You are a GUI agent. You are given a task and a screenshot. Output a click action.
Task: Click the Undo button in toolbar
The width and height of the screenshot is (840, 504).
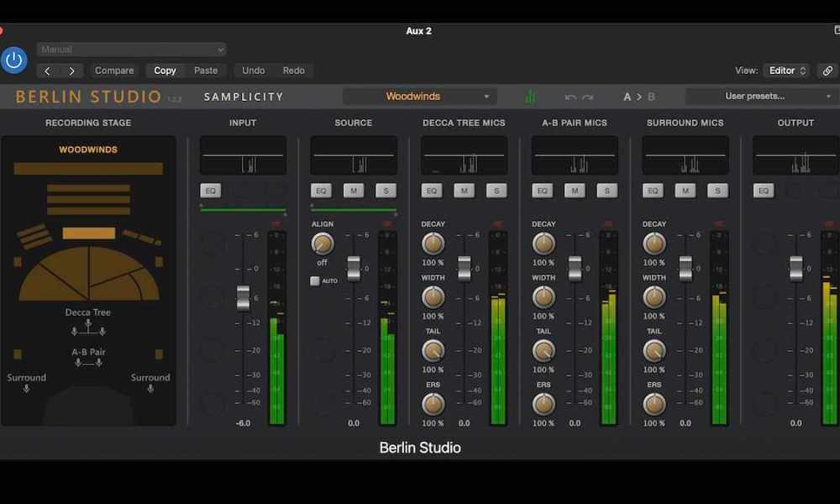253,71
